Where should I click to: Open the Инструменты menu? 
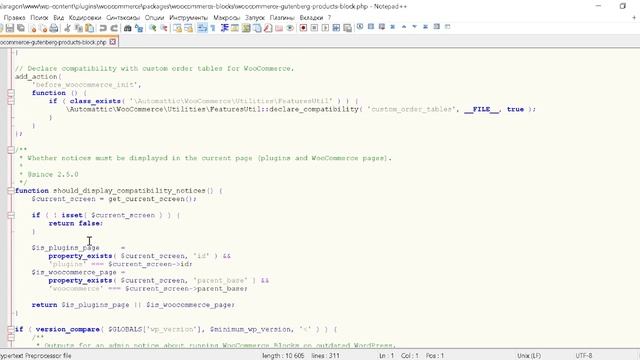tap(189, 18)
